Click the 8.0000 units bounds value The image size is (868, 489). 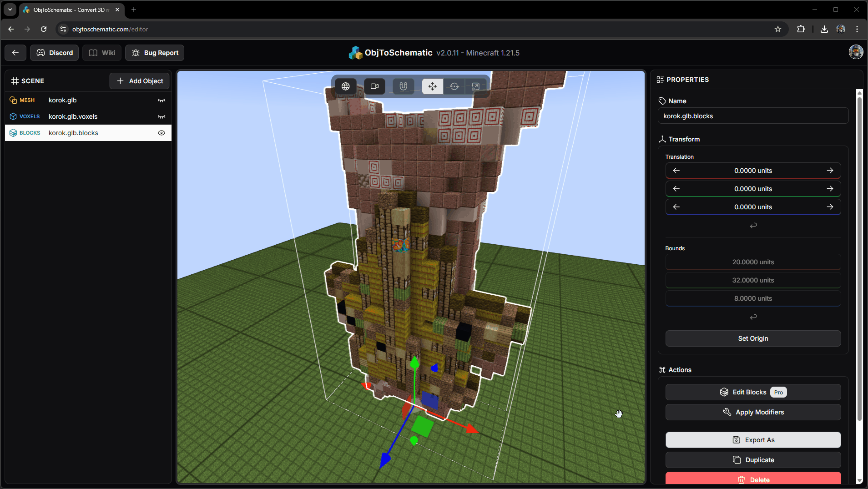(x=753, y=298)
